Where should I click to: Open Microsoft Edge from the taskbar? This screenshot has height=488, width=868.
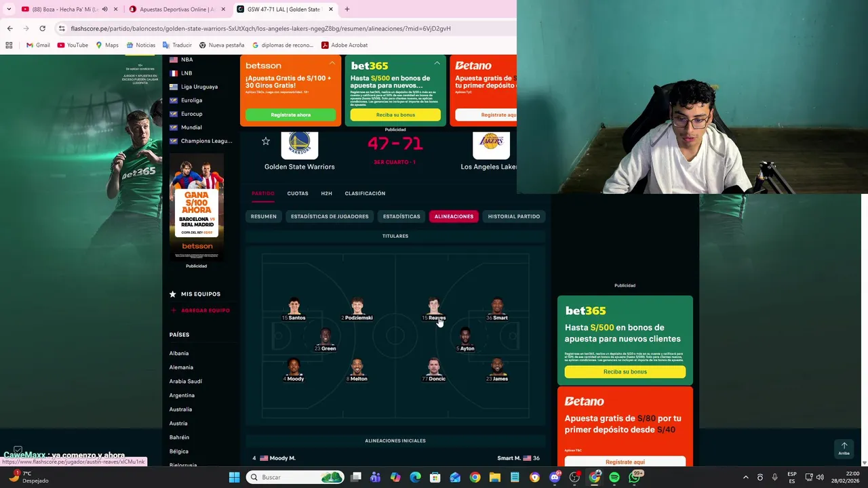click(416, 477)
